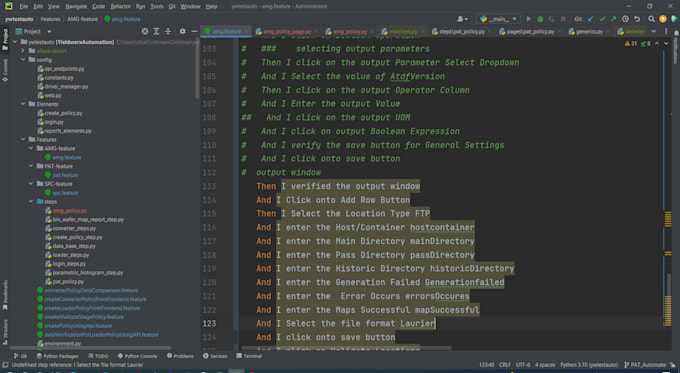Screen dimensions: 680x373
Task: Expand the allure-report folder
Action: coord(23,51)
